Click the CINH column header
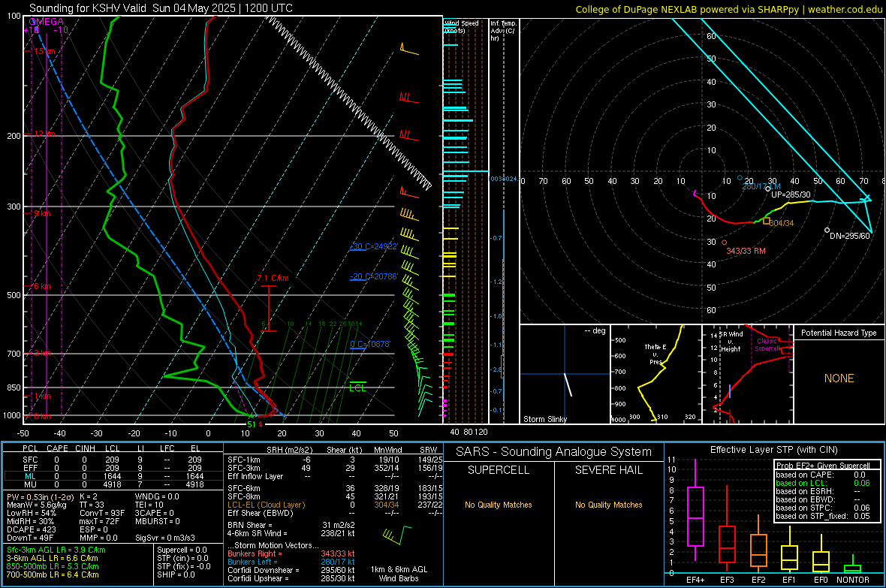886x588 pixels. pyautogui.click(x=86, y=448)
